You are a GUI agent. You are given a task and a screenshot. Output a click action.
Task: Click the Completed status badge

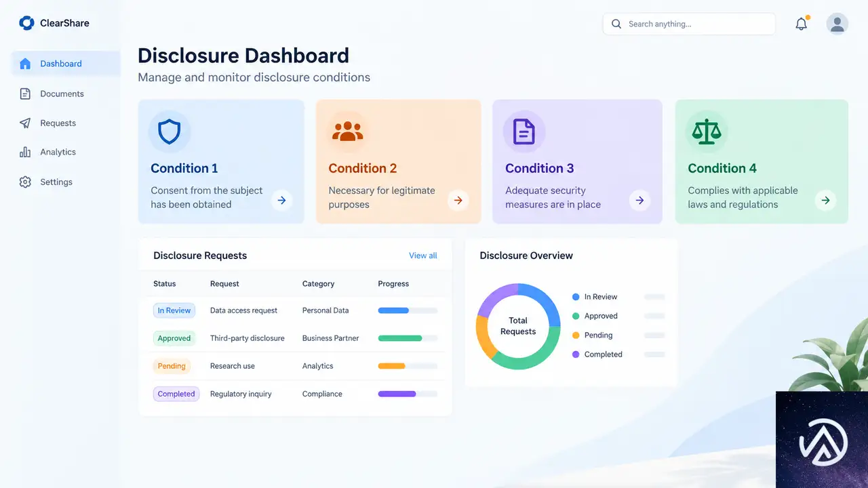click(x=176, y=394)
